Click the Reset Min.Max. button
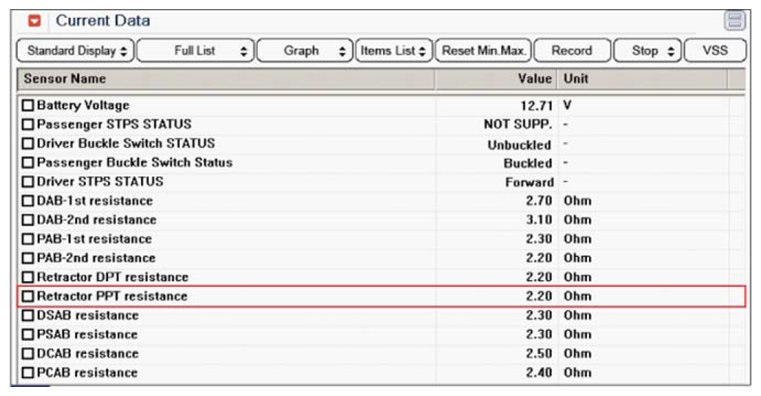This screenshot has width=761, height=396. (x=483, y=50)
